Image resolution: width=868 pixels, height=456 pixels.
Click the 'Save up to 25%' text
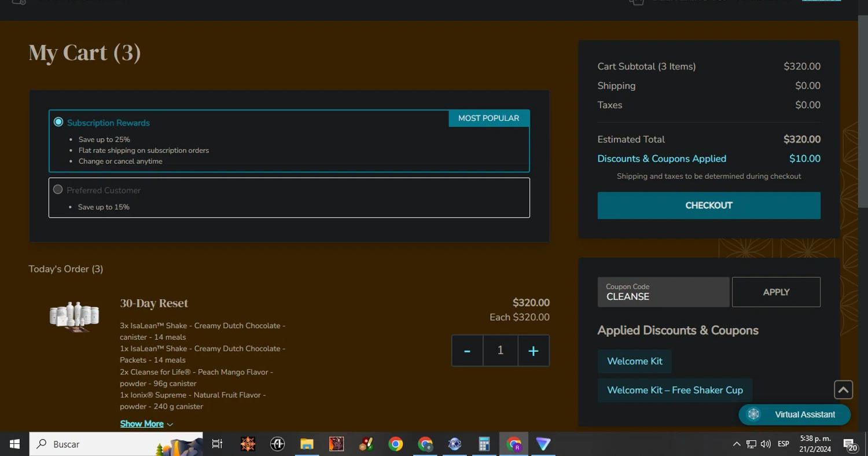click(104, 139)
